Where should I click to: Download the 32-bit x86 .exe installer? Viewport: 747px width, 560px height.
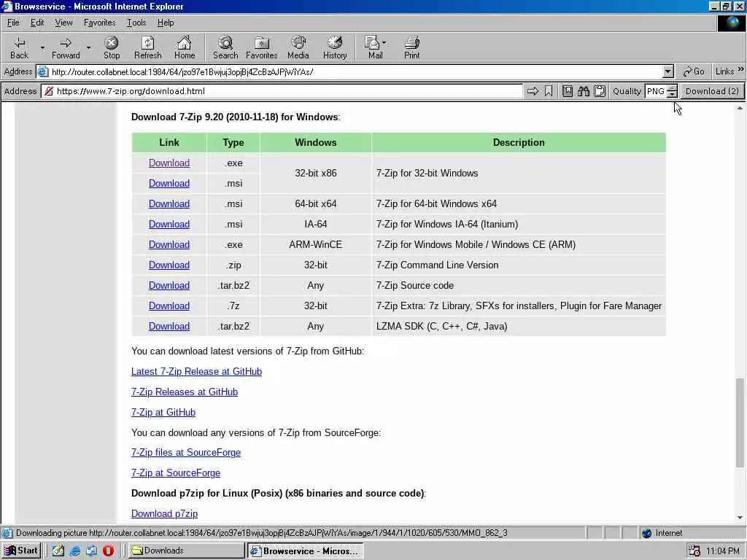tap(169, 163)
